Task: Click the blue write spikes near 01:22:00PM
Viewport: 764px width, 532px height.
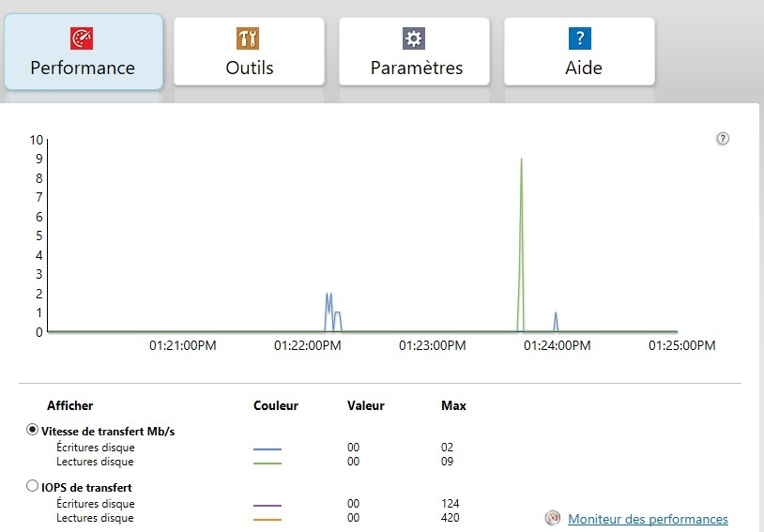Action: tap(333, 312)
